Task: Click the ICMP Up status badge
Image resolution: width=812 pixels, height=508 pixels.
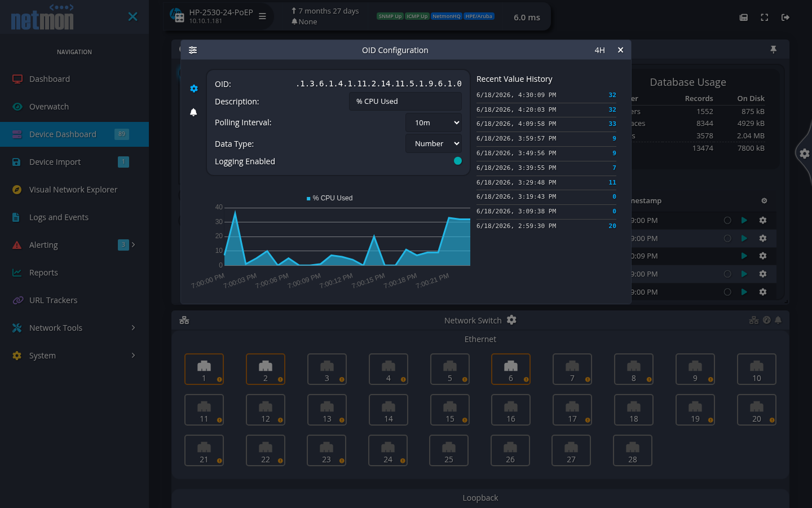Action: pyautogui.click(x=417, y=16)
